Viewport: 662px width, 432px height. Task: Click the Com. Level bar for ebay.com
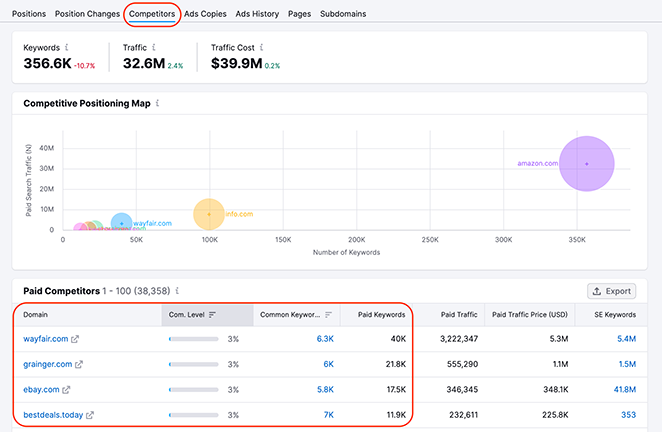194,390
